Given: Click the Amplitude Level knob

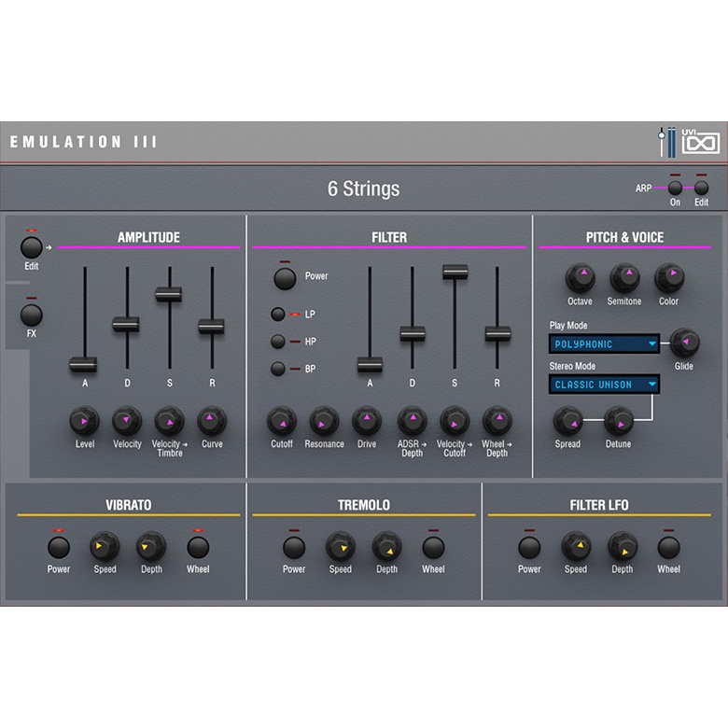Looking at the screenshot, I should 84,421.
